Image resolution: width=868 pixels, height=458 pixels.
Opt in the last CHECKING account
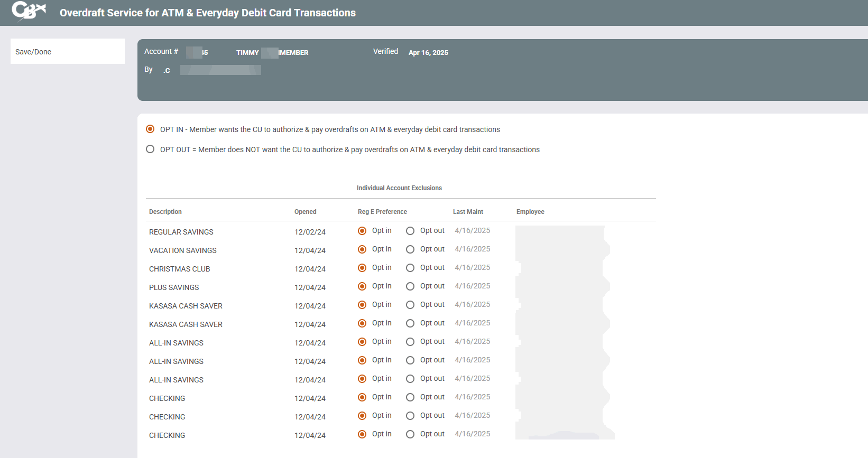pos(362,434)
